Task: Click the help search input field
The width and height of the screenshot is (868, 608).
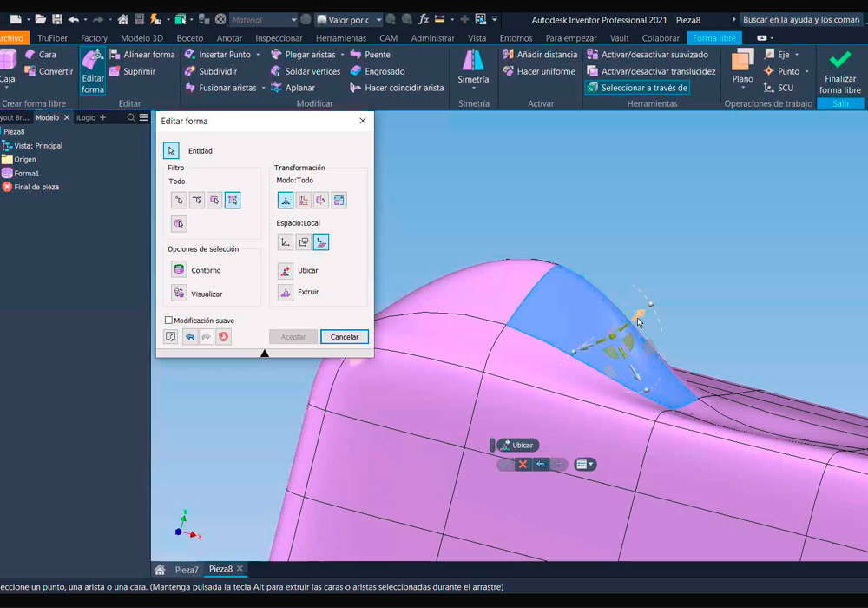Action: pos(800,19)
